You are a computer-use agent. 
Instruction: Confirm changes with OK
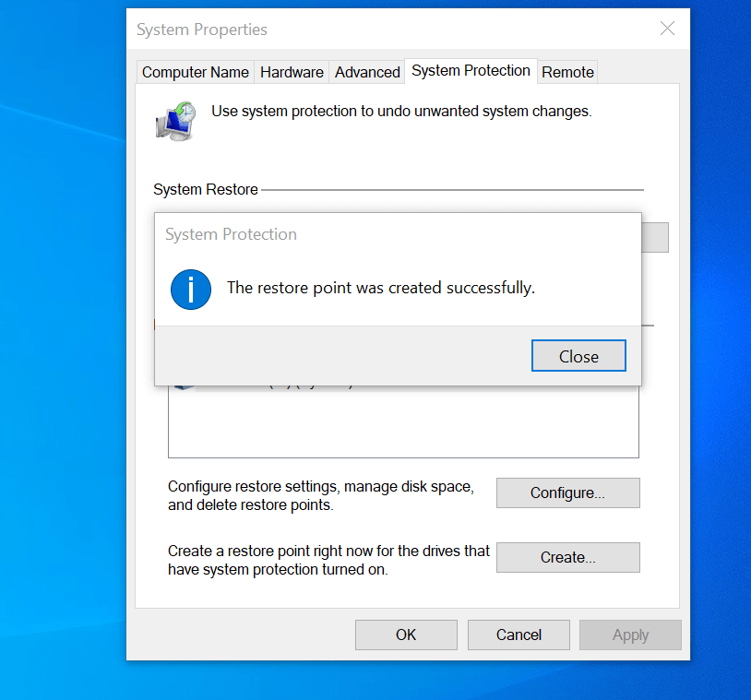coord(406,635)
